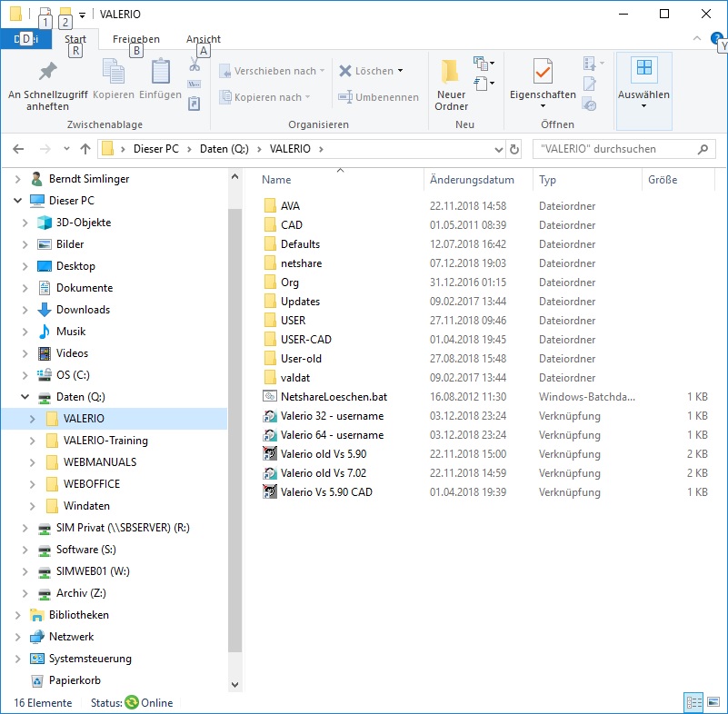Go up one folder level arrow
The image size is (728, 714).
click(85, 149)
